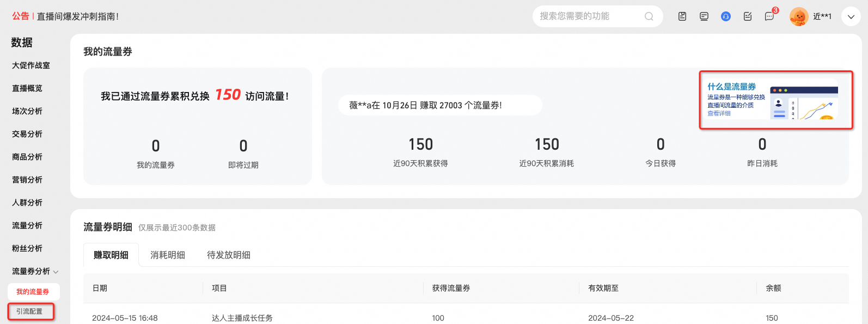868x324 pixels.
Task: Click the search magnifier icon
Action: (x=649, y=16)
